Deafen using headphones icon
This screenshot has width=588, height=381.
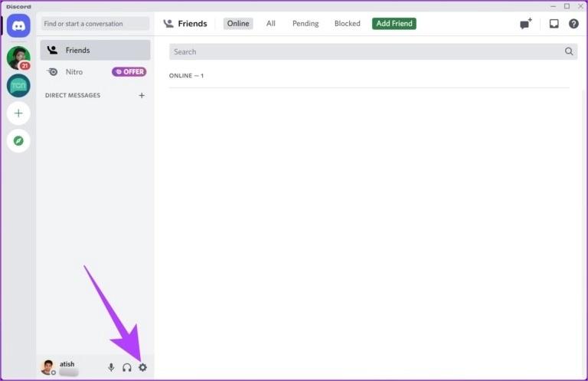(x=127, y=367)
